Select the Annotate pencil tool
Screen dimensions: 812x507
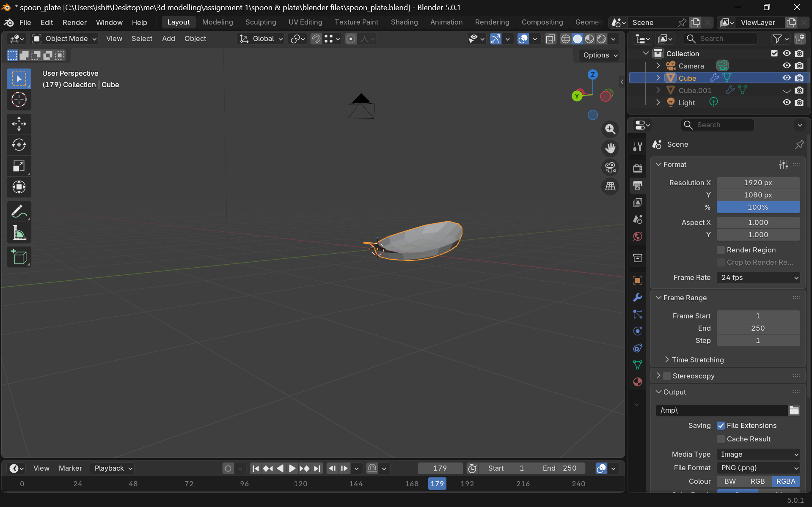click(x=19, y=211)
